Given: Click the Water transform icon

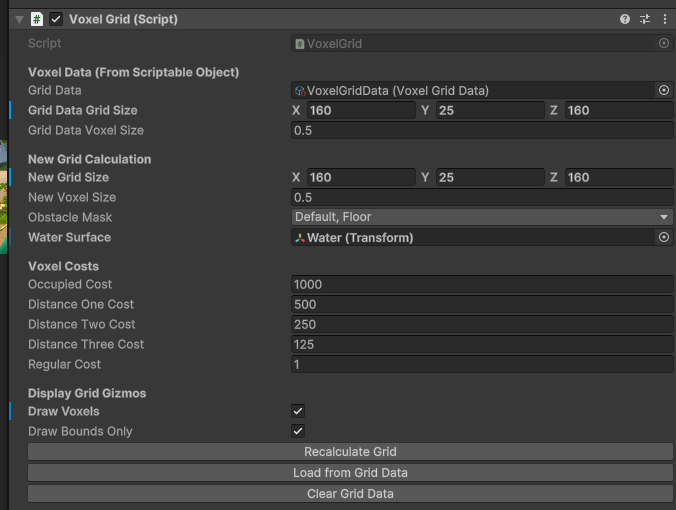Looking at the screenshot, I should [x=300, y=238].
